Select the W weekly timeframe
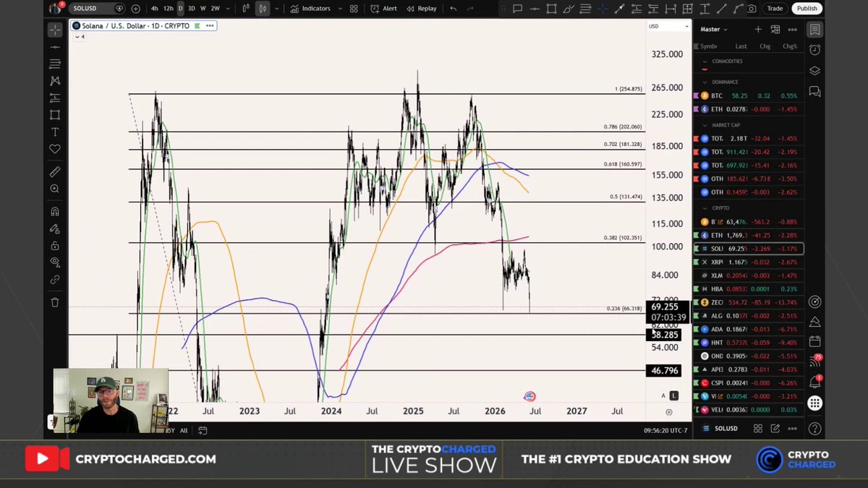The height and width of the screenshot is (488, 868). click(x=203, y=9)
